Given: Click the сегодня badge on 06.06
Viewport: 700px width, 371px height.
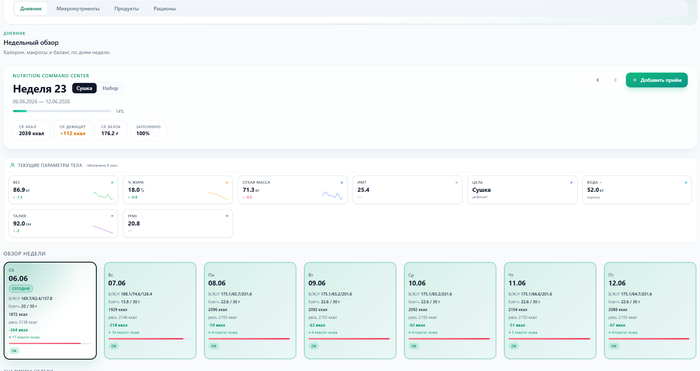Looking at the screenshot, I should (x=21, y=288).
